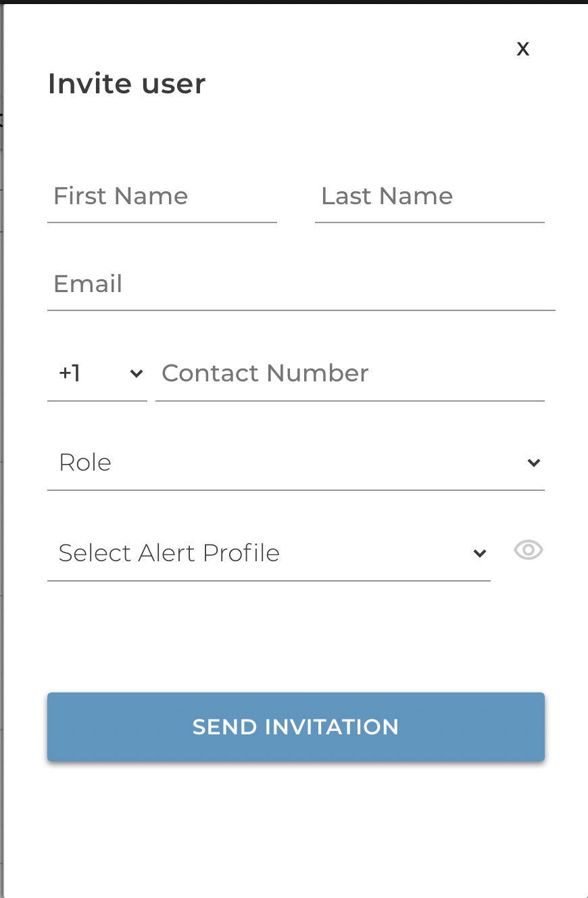
Task: Focus the Last Name field
Action: (430, 196)
